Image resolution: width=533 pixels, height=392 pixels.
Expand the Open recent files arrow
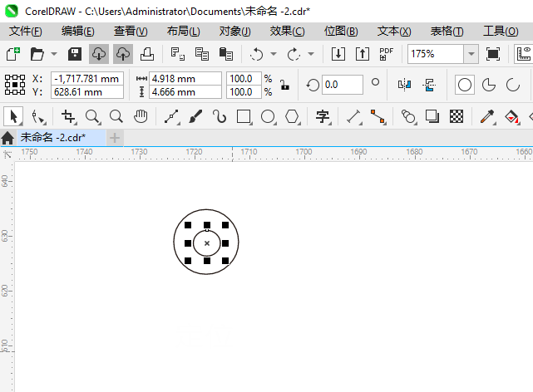(x=54, y=54)
